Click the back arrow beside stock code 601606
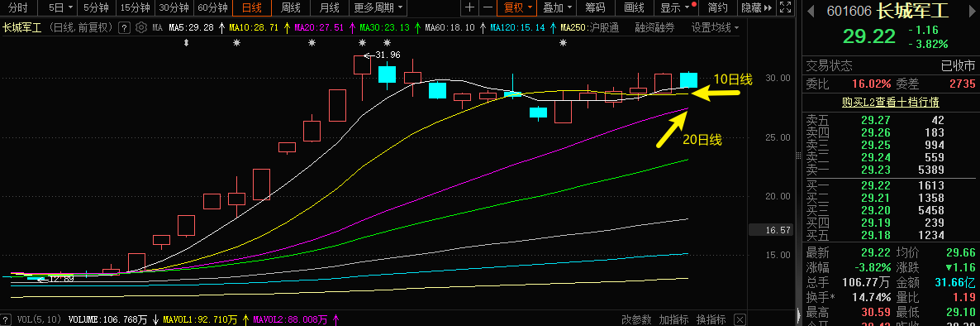The width and height of the screenshot is (980, 326). point(810,12)
